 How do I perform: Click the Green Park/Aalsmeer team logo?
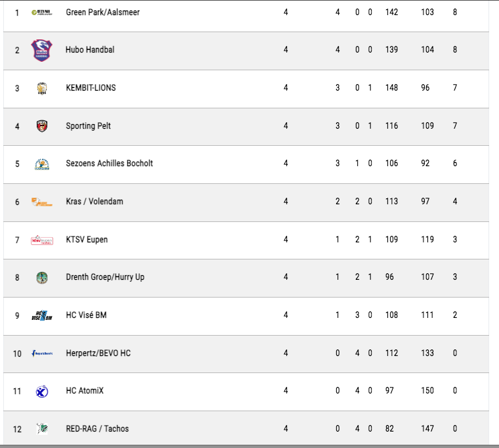[x=41, y=12]
